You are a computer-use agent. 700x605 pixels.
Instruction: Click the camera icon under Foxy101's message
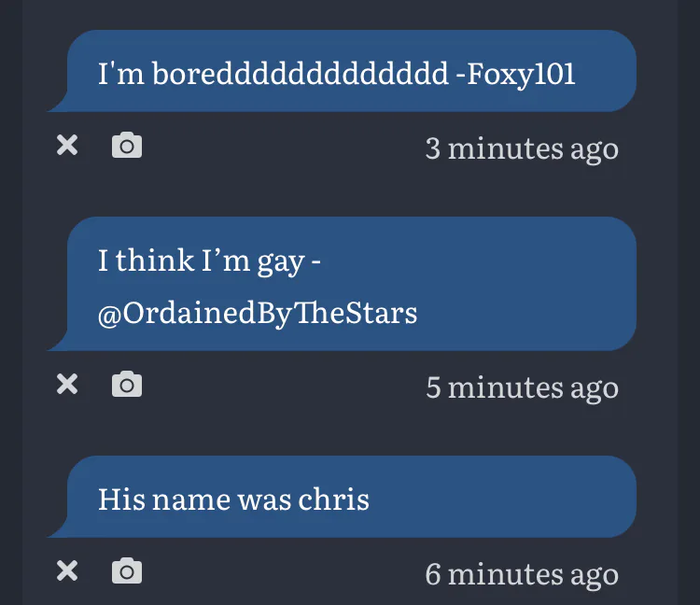(127, 145)
